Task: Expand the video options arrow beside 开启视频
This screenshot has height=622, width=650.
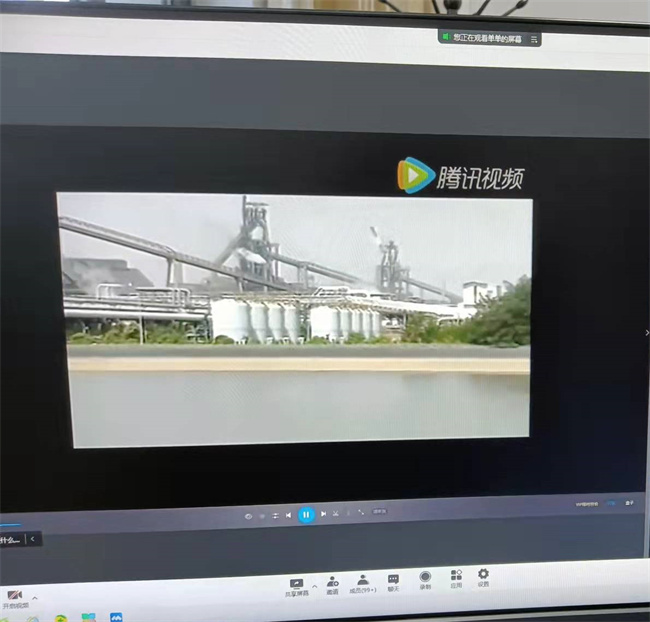Action: pos(35,598)
